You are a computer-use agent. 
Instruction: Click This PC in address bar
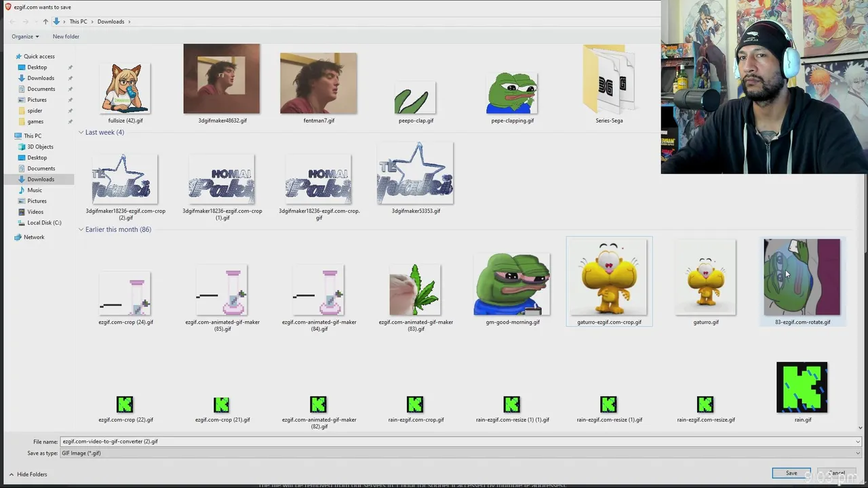(x=78, y=22)
